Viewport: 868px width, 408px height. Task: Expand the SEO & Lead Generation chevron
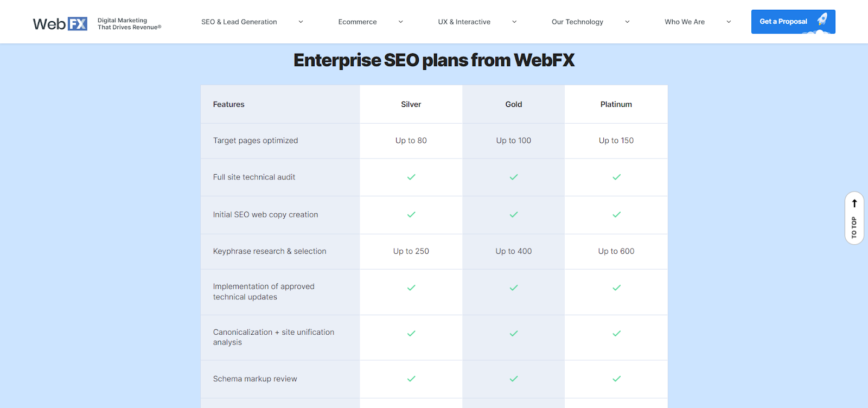301,22
